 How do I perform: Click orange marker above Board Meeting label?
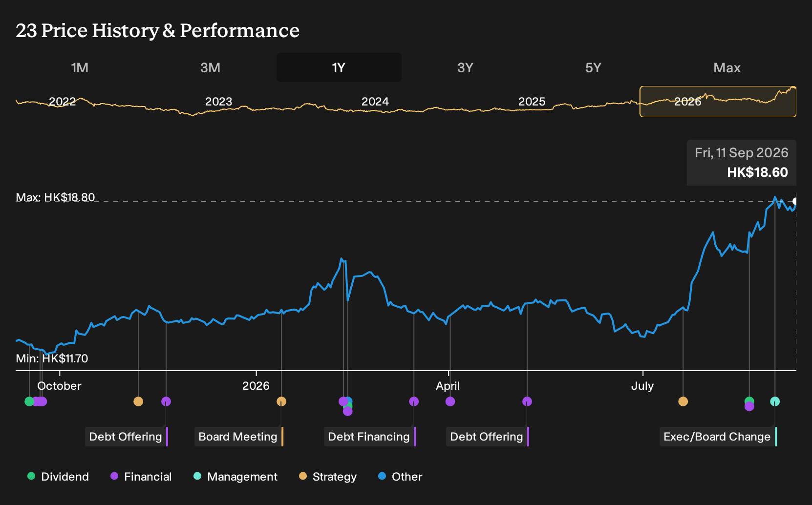coord(281,401)
